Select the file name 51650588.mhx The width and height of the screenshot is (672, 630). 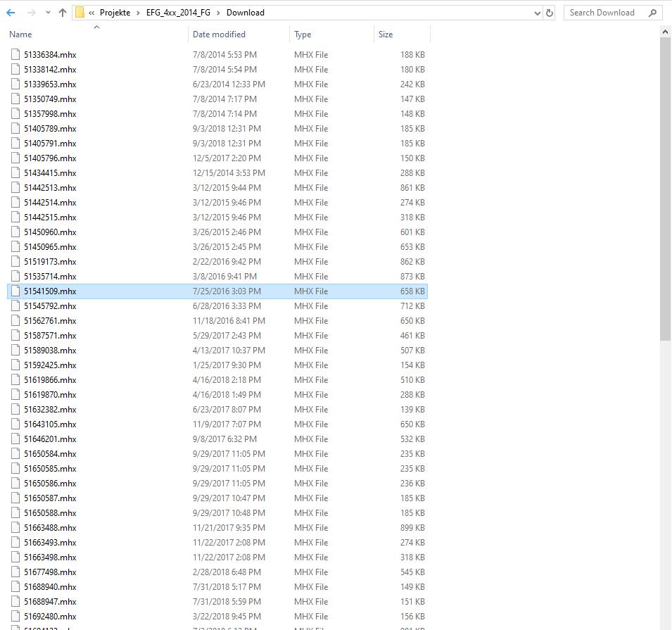click(x=50, y=513)
